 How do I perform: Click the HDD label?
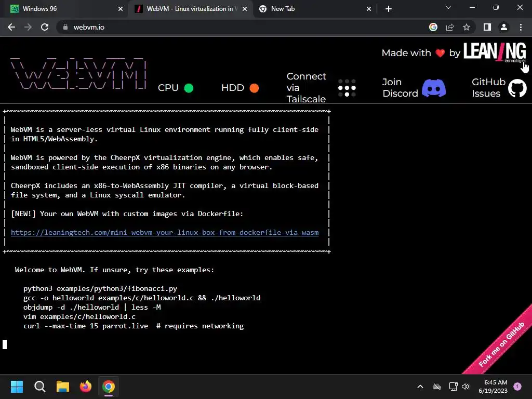pos(233,88)
